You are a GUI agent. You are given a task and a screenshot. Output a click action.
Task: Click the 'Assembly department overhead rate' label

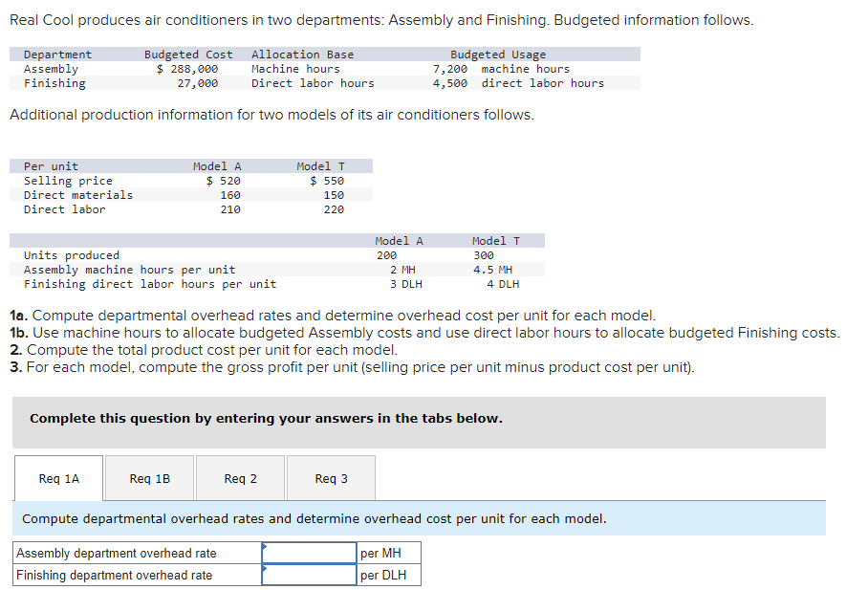117,553
